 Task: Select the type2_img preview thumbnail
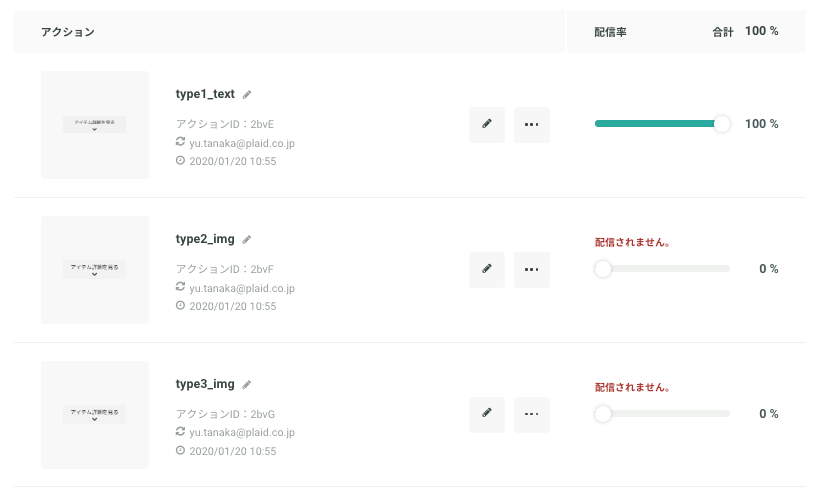(x=95, y=270)
